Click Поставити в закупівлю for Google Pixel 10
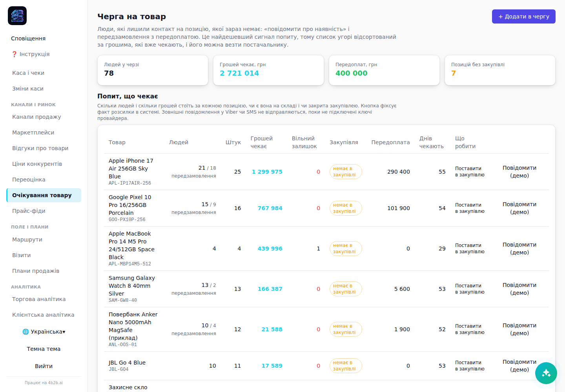 coord(470,208)
